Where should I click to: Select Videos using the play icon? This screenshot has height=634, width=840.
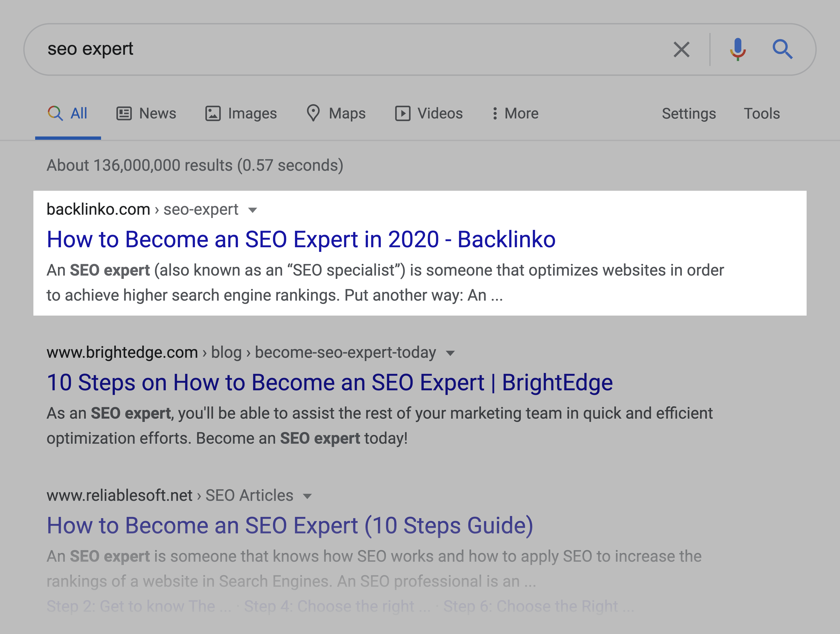pos(403,113)
